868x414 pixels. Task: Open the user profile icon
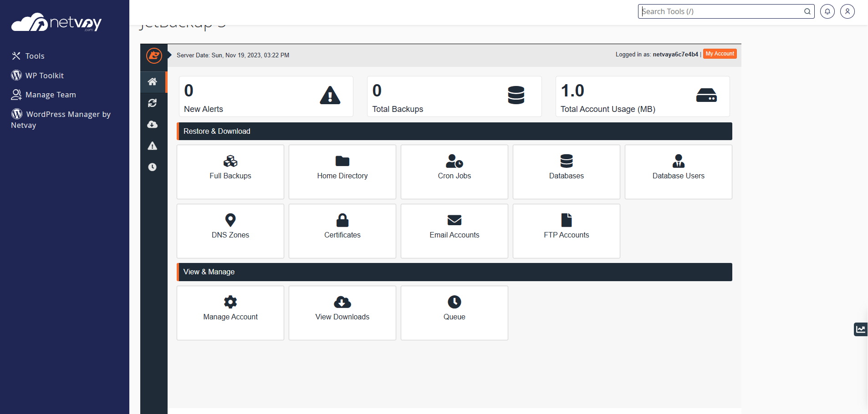[x=847, y=11]
